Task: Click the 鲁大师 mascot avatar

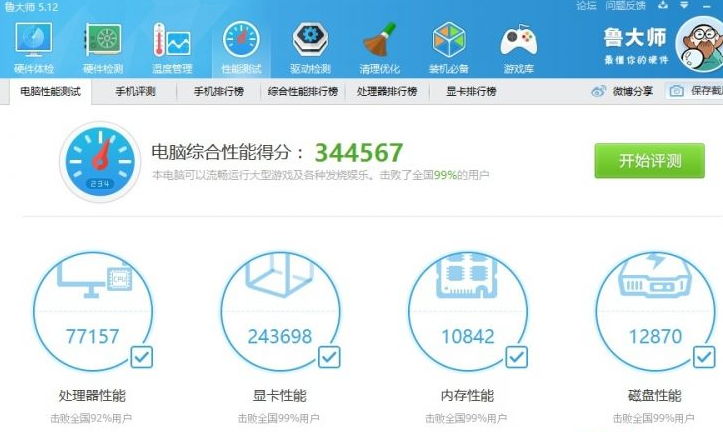Action: [701, 45]
